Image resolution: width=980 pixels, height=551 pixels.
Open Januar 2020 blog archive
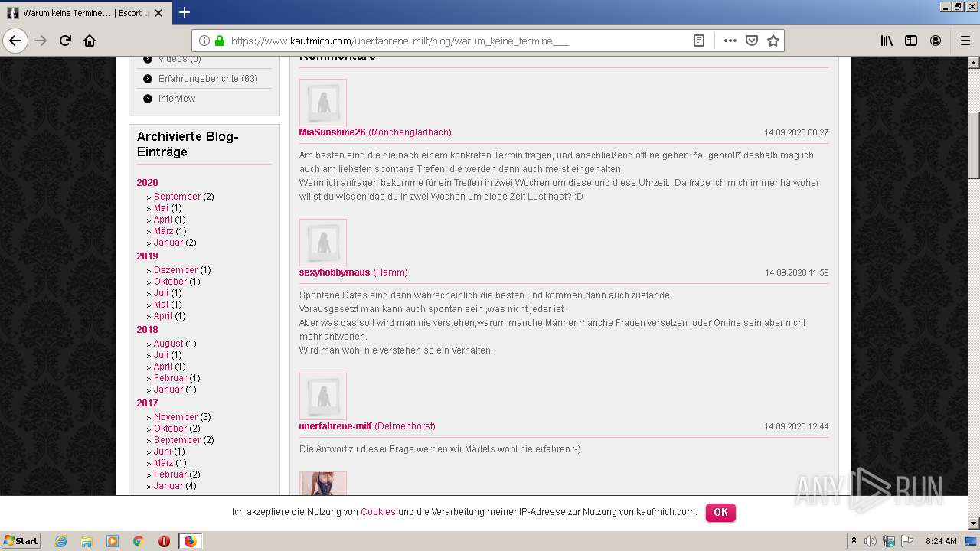pos(168,243)
